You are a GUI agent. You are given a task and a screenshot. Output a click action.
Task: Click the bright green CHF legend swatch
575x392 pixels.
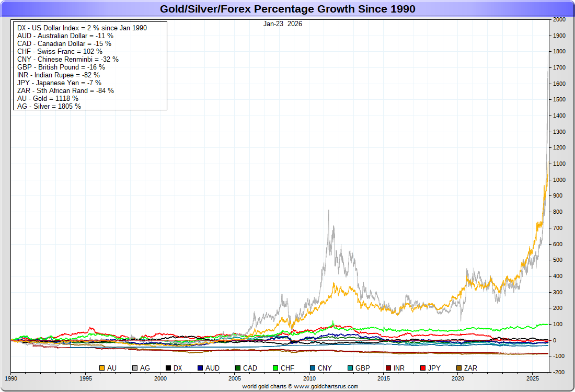[275, 368]
